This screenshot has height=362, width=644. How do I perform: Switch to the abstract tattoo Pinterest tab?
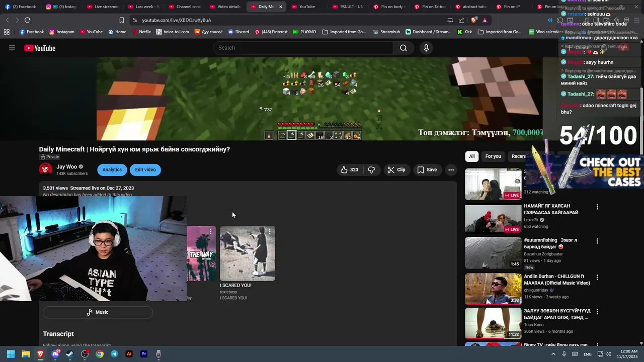[470, 7]
